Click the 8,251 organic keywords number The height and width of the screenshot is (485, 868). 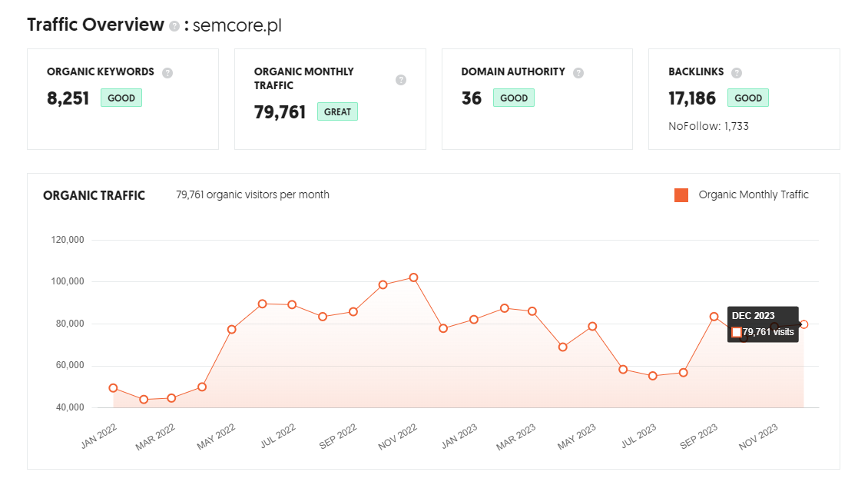[x=68, y=98]
